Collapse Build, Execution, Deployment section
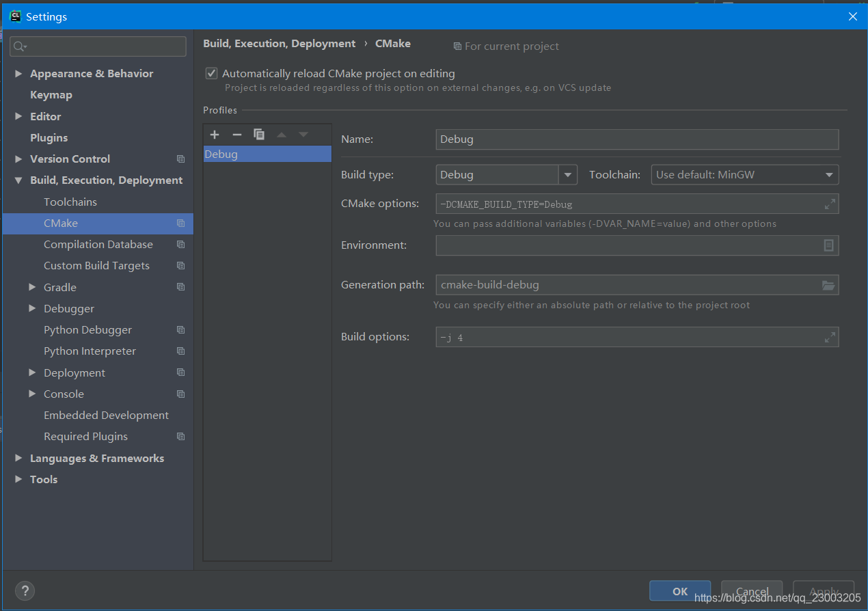Screen dimensions: 868x611 pos(18,180)
